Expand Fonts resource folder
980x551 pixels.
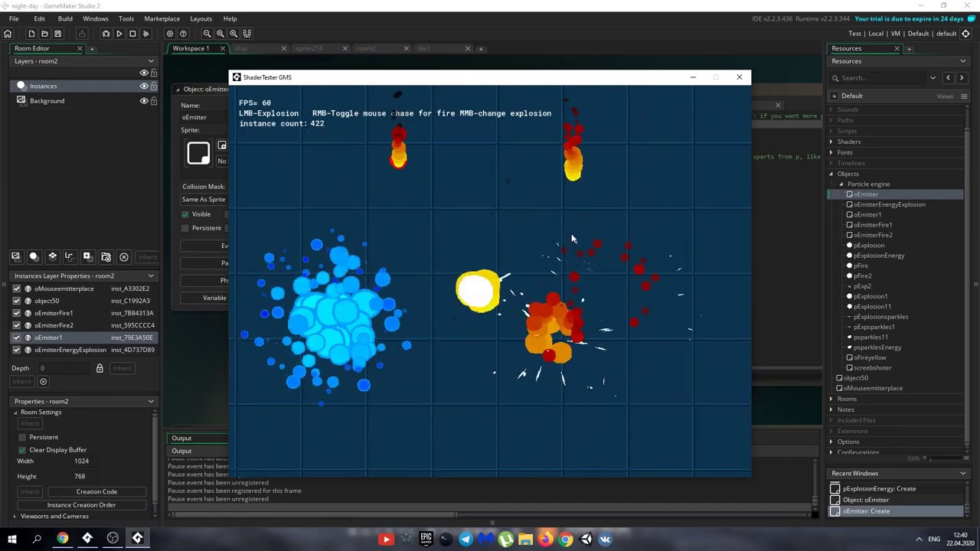(x=831, y=152)
